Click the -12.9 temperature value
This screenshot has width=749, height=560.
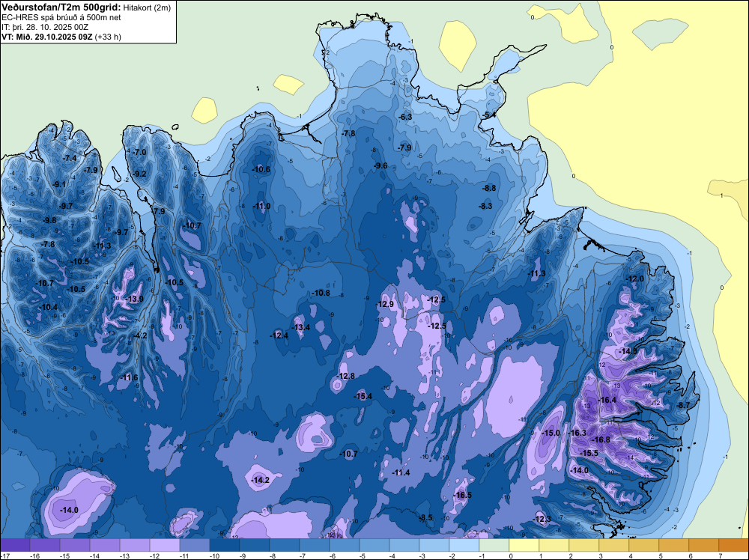point(384,304)
